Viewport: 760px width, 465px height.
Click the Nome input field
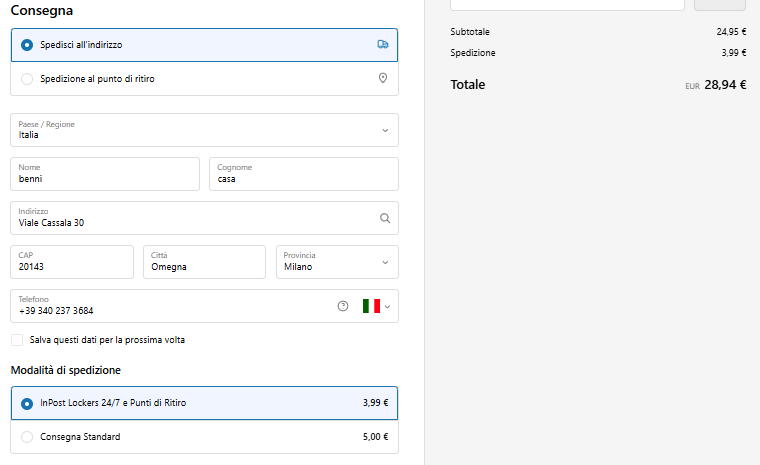(x=105, y=174)
